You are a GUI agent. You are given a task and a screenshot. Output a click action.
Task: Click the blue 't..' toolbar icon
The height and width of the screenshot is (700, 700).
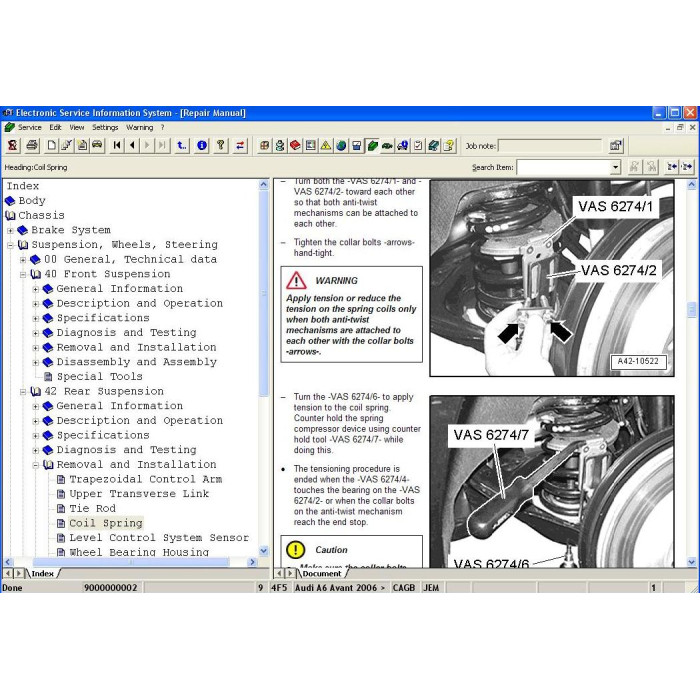(x=182, y=146)
